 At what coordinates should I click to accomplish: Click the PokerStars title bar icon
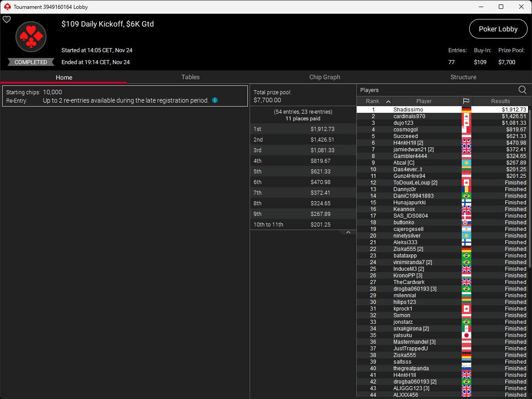coord(7,7)
